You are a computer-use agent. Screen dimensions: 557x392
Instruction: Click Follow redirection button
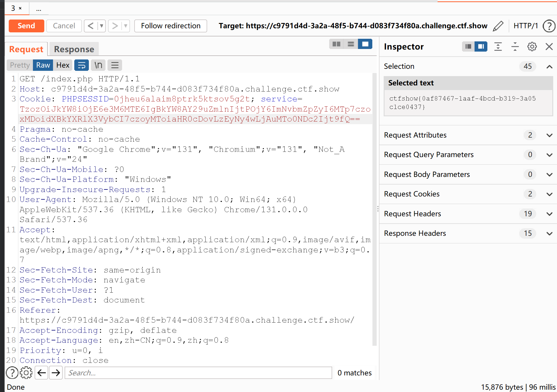[171, 26]
